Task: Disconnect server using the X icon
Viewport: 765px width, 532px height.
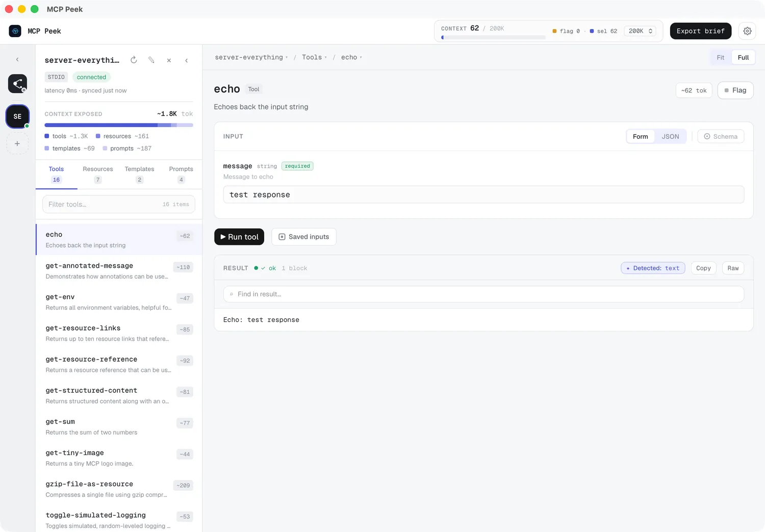Action: [x=169, y=60]
